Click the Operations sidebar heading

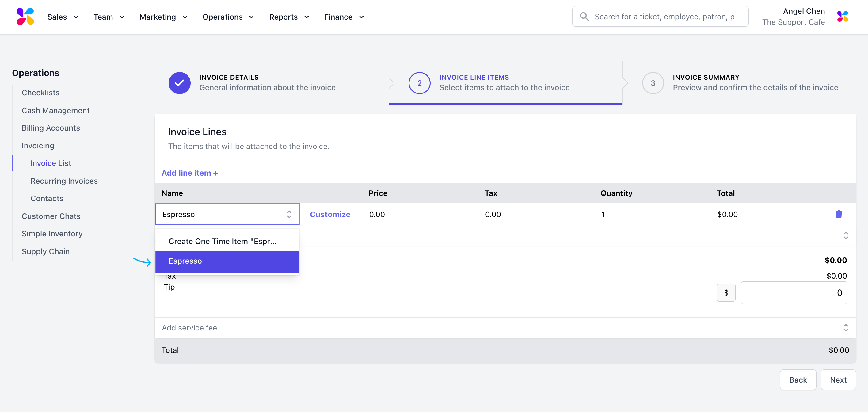36,73
